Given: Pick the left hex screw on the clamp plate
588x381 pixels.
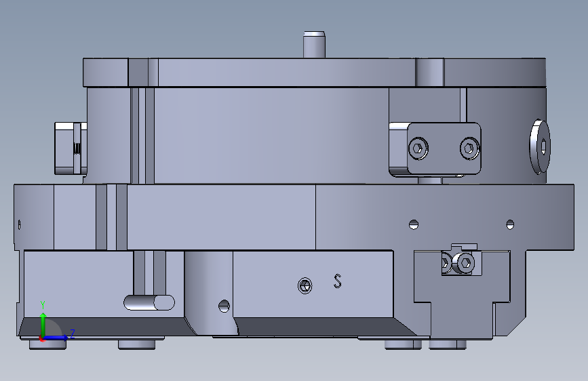Looking at the screenshot, I should coord(418,148).
